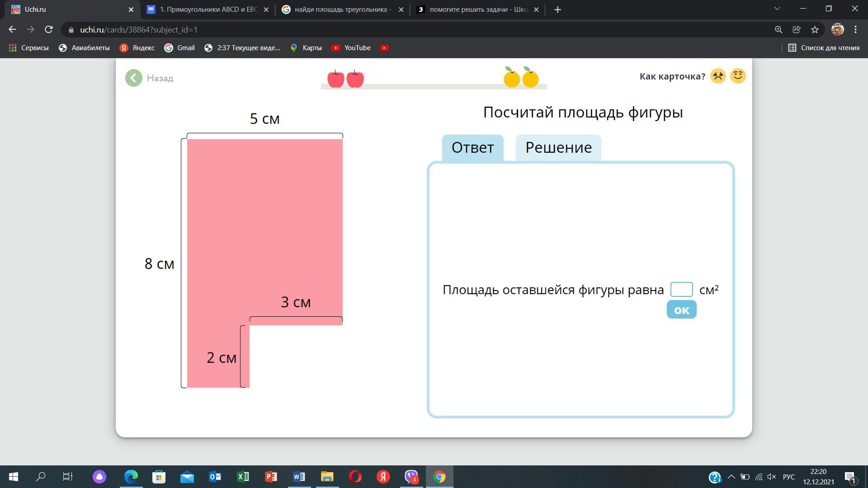The image size is (868, 488).
Task: Click the green back arrow Назад
Action: 134,78
